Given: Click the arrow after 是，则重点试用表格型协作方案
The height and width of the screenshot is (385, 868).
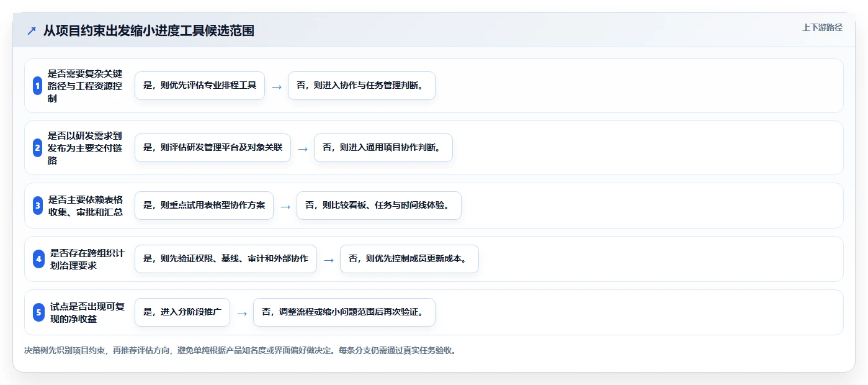Looking at the screenshot, I should 285,207.
